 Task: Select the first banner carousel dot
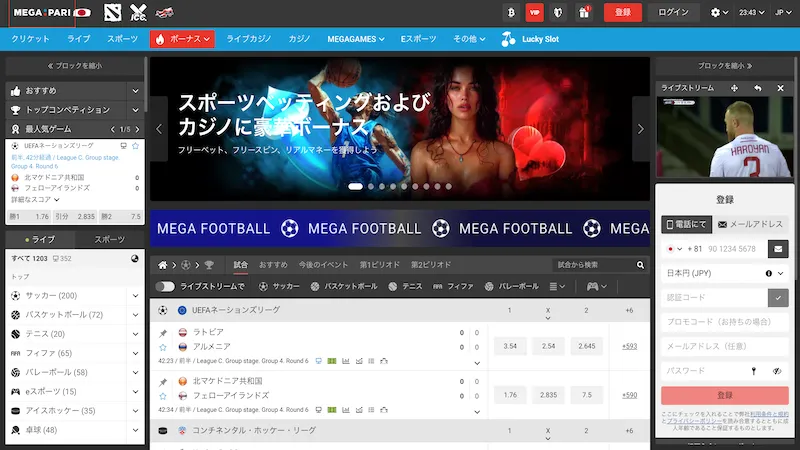click(x=355, y=187)
